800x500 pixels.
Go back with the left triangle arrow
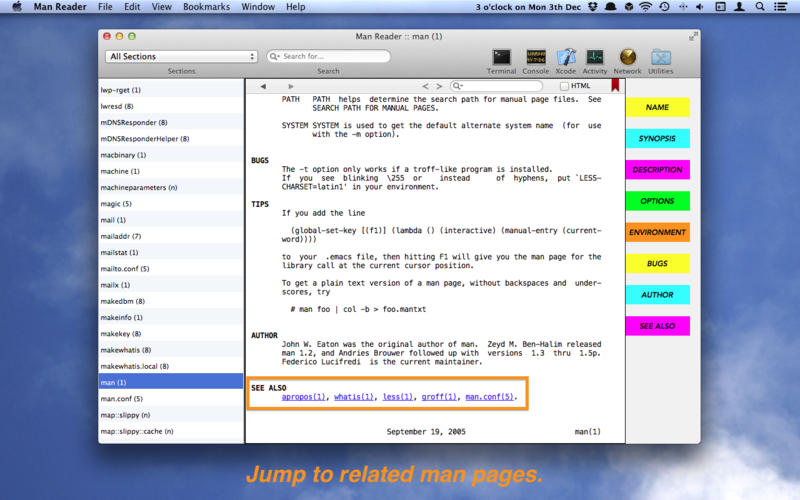[x=262, y=86]
